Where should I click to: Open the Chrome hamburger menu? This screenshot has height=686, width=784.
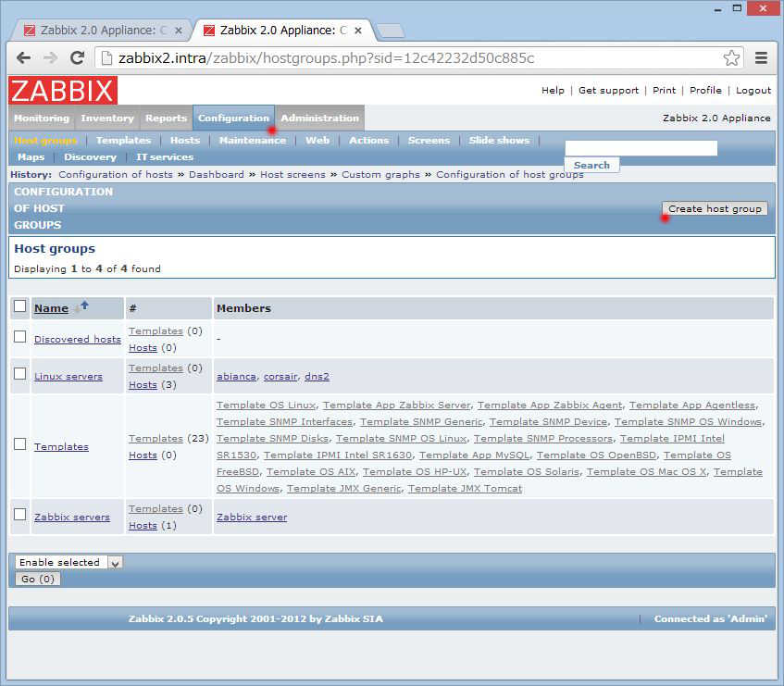(x=761, y=58)
